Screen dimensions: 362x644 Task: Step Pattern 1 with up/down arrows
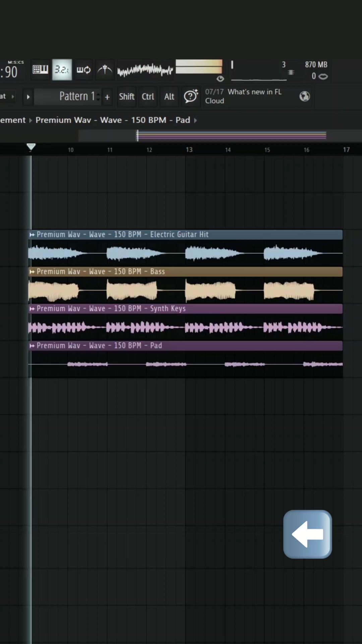click(x=98, y=97)
